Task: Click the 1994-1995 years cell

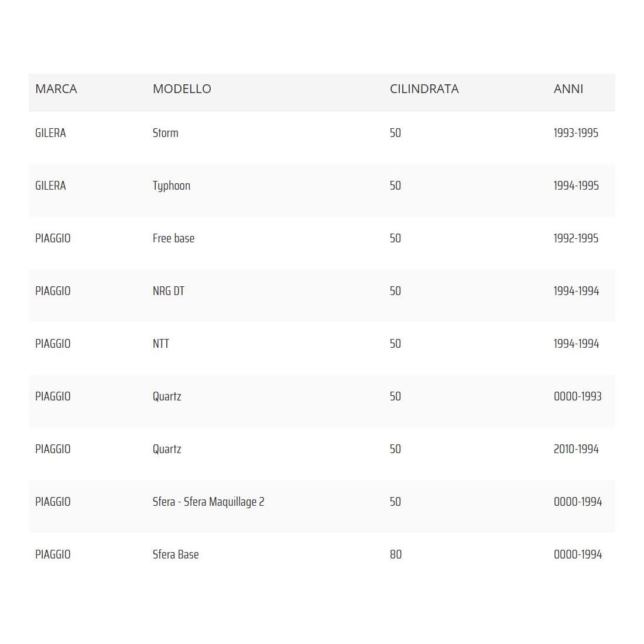Action: click(x=576, y=186)
